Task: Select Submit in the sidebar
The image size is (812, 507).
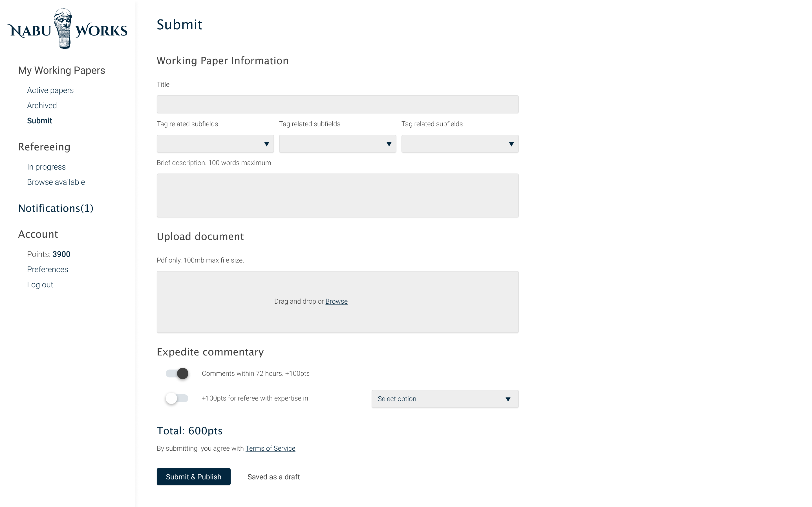Action: pyautogui.click(x=39, y=121)
